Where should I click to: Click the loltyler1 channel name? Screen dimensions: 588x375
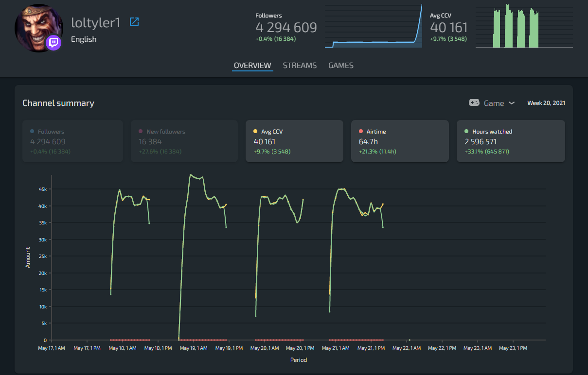click(95, 22)
